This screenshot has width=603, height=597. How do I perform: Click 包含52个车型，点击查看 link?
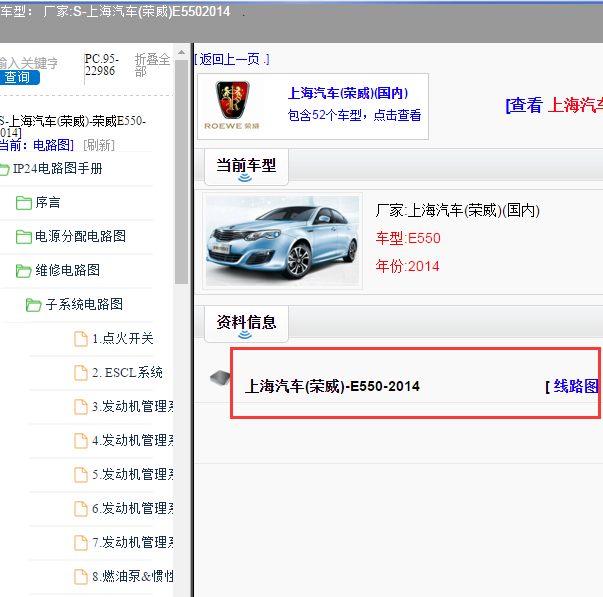354,115
